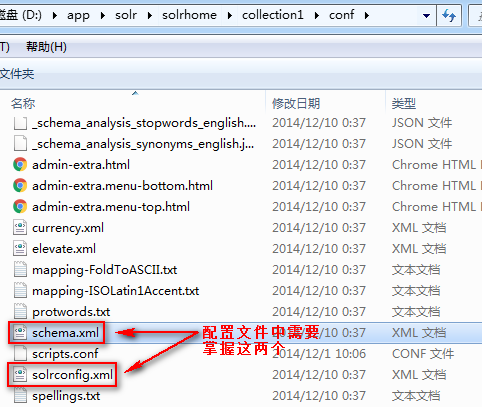Click the _schema_analysis_stopwords_english file icon

point(20,123)
